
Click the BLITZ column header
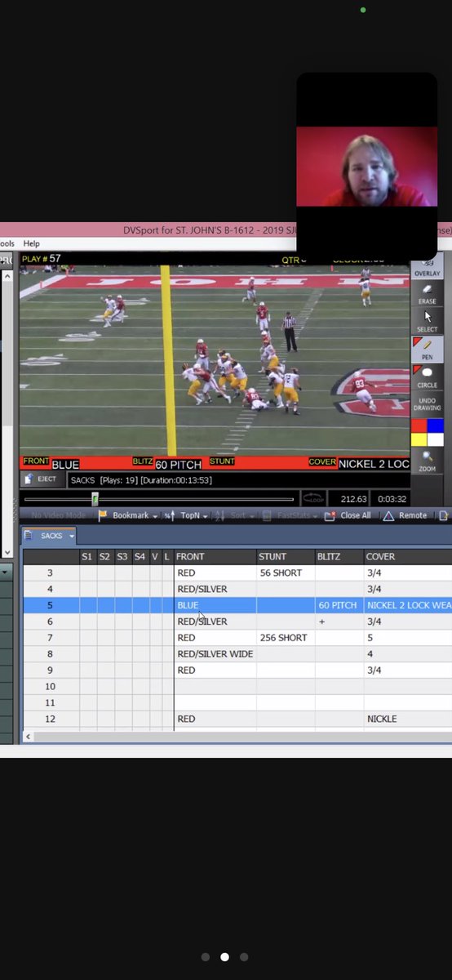[339, 556]
